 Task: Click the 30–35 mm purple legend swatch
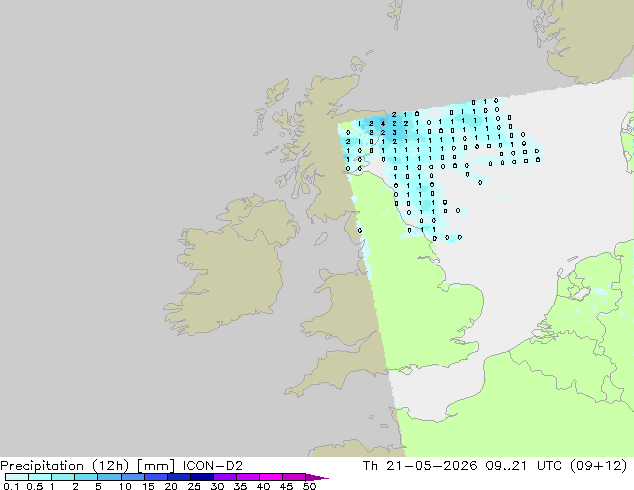(x=225, y=477)
